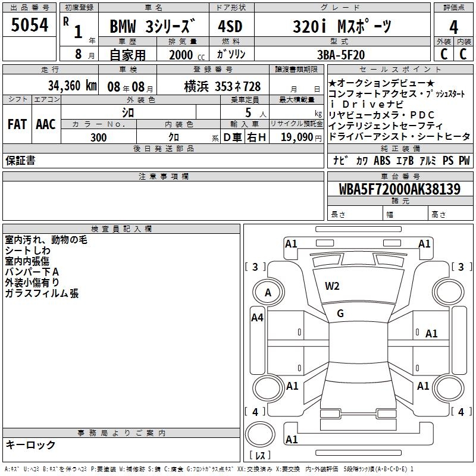476x476 pixels.
Task: Click A mark on front-left wheel
Action: [x=268, y=293]
